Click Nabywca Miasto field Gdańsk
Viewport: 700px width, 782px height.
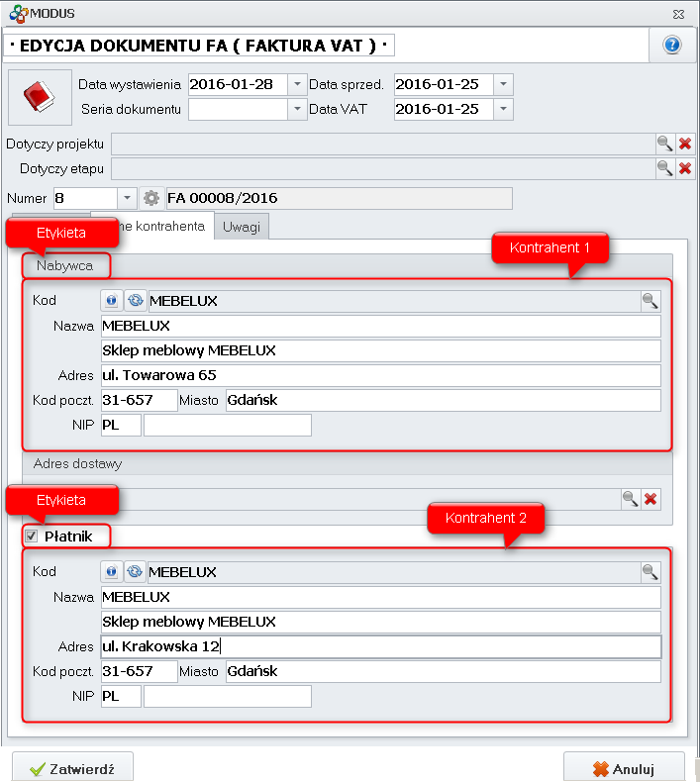point(444,400)
